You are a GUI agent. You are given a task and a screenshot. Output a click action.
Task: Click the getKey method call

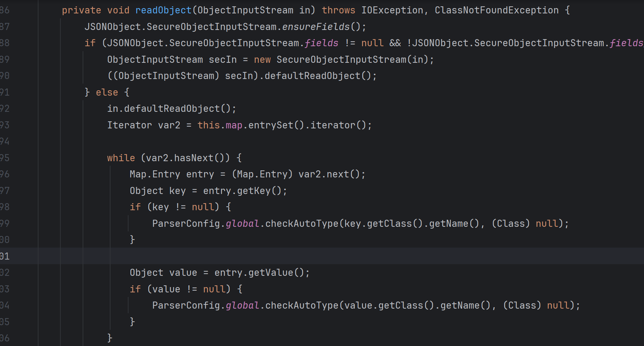pos(254,191)
